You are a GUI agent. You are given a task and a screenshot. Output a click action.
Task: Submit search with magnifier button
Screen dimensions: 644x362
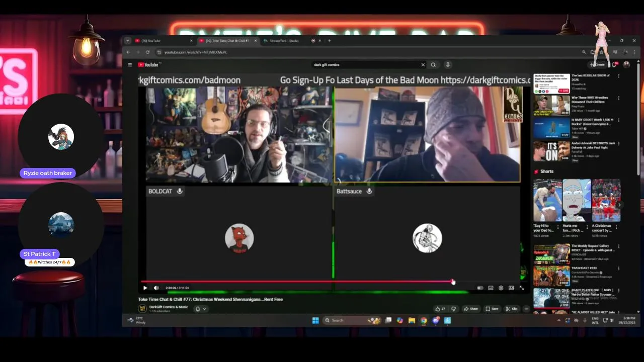pyautogui.click(x=433, y=64)
